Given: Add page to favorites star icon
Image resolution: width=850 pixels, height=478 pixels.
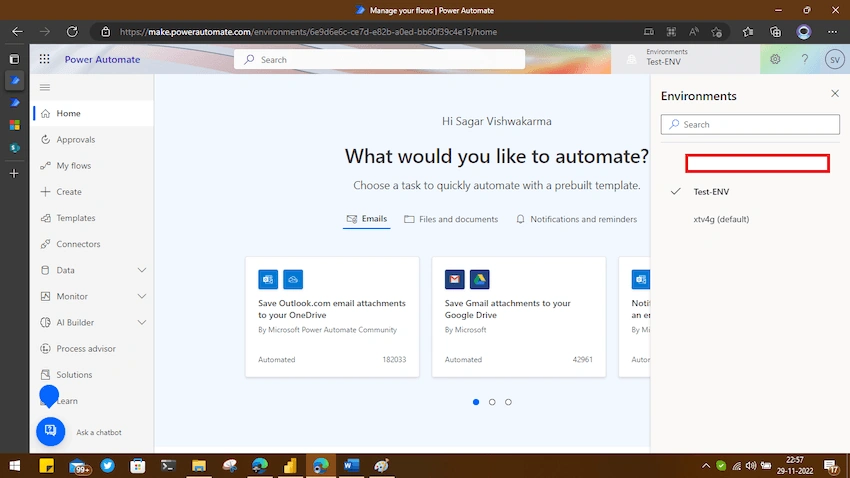Looking at the screenshot, I should point(717,32).
